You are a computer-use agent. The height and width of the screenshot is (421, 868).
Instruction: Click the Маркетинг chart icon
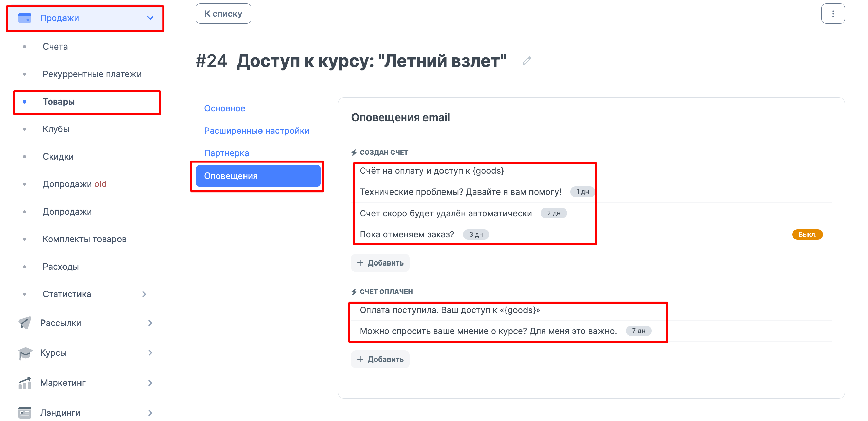click(x=25, y=383)
